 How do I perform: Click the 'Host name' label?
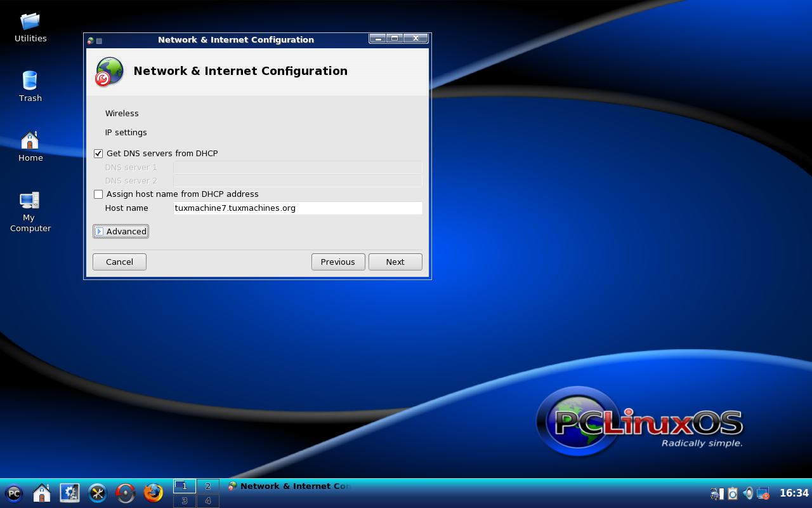126,208
